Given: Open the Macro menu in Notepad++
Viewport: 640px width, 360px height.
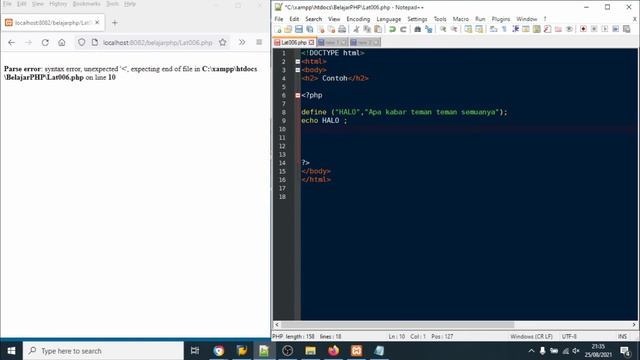Looking at the screenshot, I should (461, 19).
